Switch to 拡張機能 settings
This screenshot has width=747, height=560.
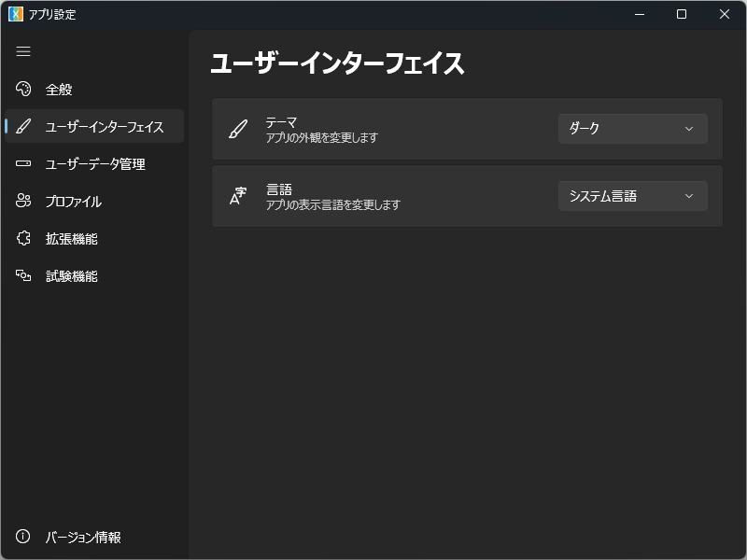click(x=94, y=238)
